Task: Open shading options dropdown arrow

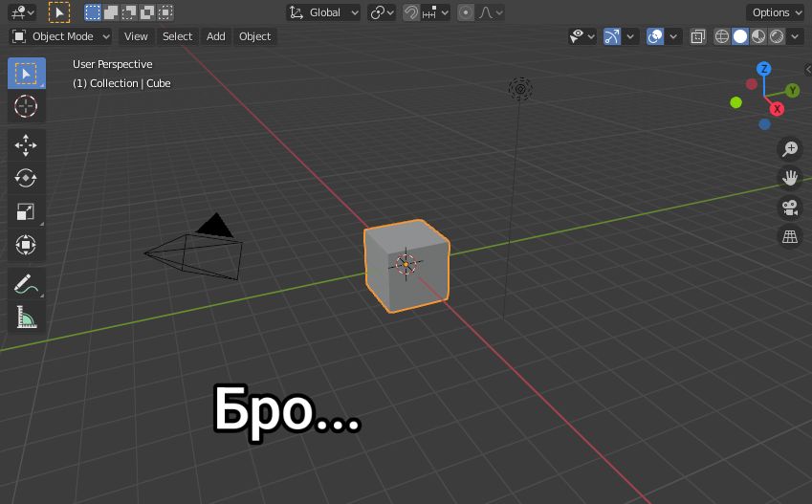Action: (x=795, y=36)
